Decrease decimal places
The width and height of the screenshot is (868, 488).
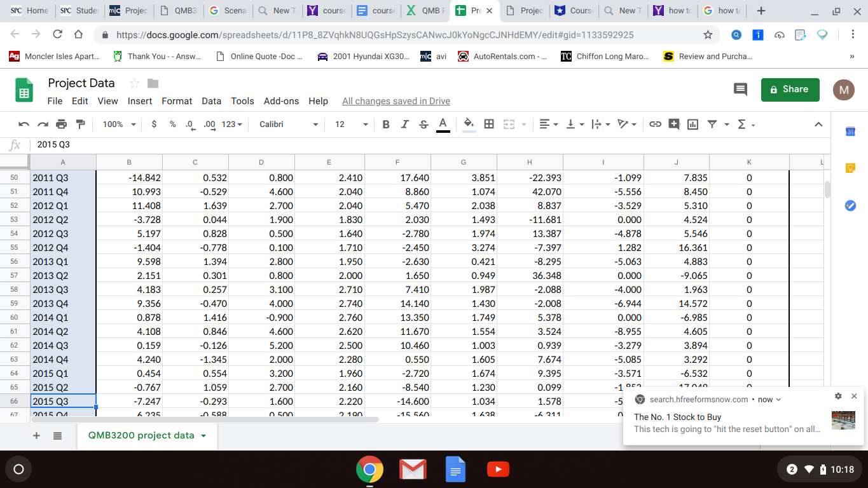189,125
